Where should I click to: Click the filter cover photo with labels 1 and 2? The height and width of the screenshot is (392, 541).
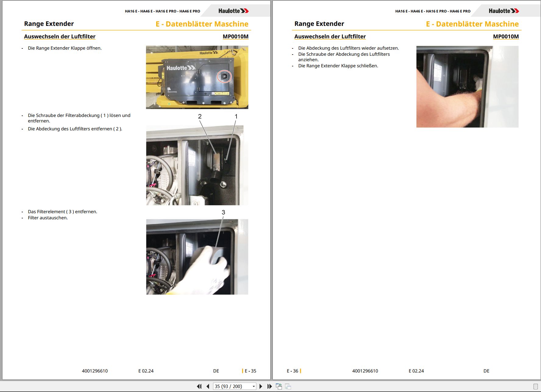[x=197, y=165]
